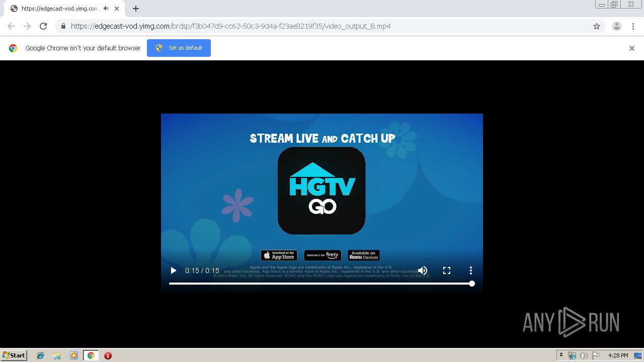Go back to previous page
Screen dimensions: 644x362
coord(11,26)
